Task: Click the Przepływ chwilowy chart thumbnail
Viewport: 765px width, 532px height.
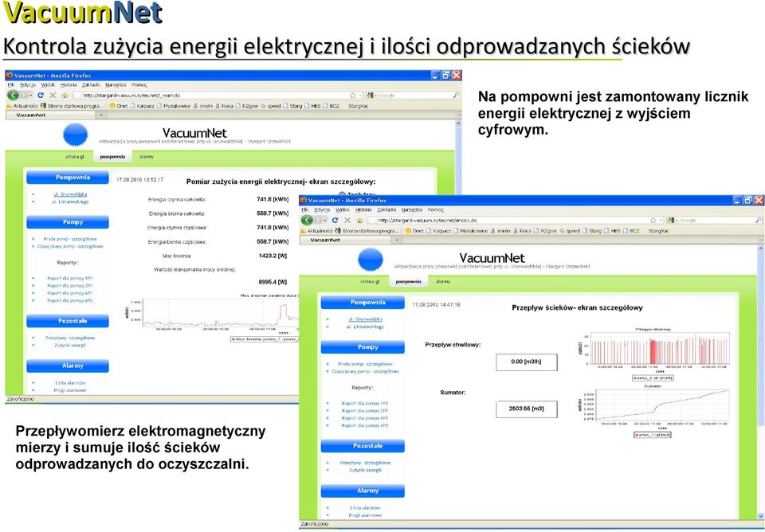Action: tap(654, 354)
